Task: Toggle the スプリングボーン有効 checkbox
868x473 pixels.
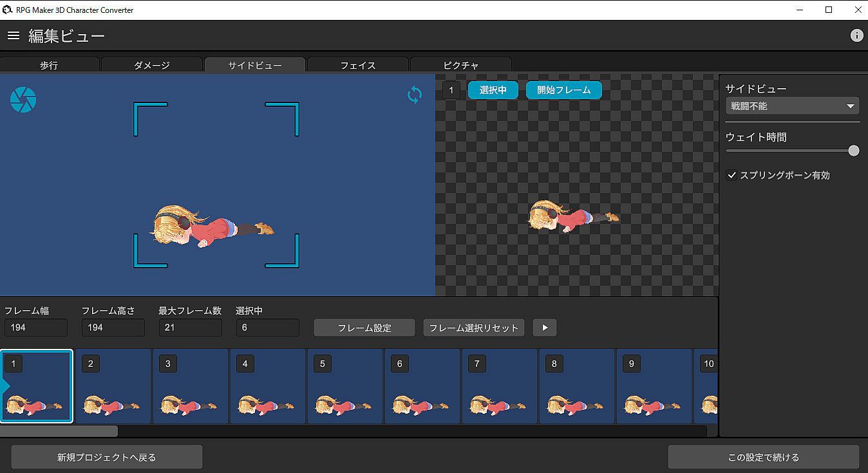Action: (x=731, y=175)
